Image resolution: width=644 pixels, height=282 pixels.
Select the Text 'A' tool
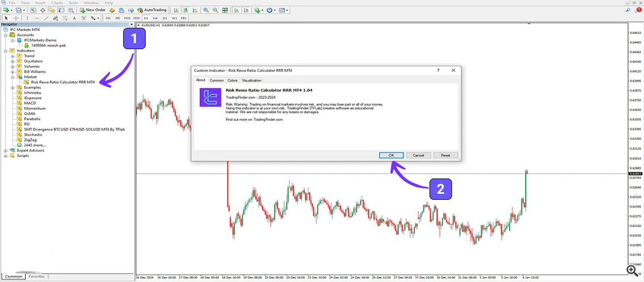point(74,18)
